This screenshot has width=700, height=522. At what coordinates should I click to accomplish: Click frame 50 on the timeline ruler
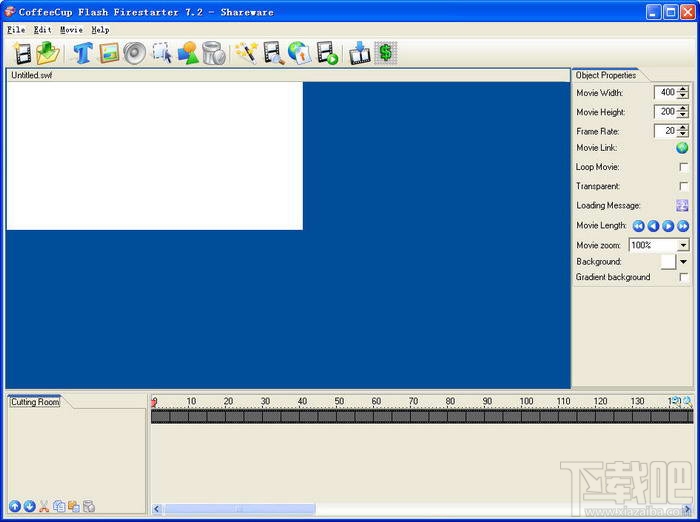tap(339, 401)
